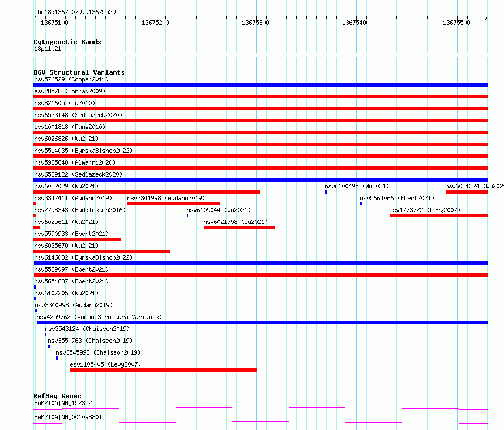Select nsv6109044 (Wu2021) label

[219, 210]
